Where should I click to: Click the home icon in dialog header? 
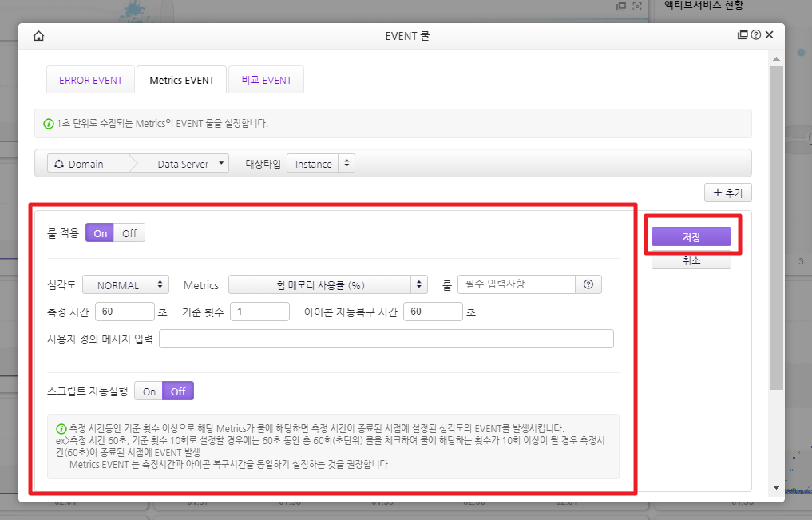coord(38,36)
